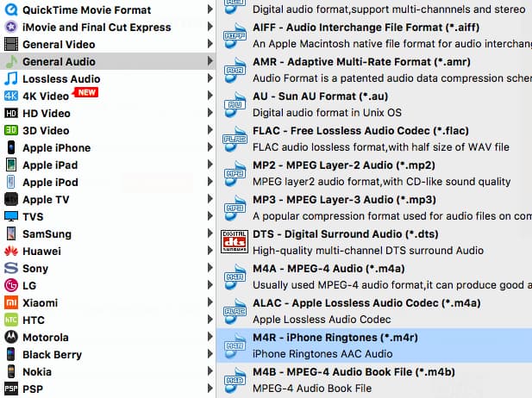This screenshot has height=398, width=532.
Task: Click 'Digital audio format in Unix OS' description
Action: [x=327, y=113]
